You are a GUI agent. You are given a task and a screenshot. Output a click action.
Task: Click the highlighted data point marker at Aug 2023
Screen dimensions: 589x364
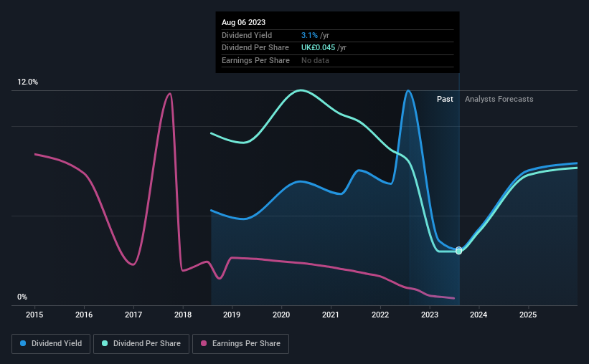[x=458, y=251]
